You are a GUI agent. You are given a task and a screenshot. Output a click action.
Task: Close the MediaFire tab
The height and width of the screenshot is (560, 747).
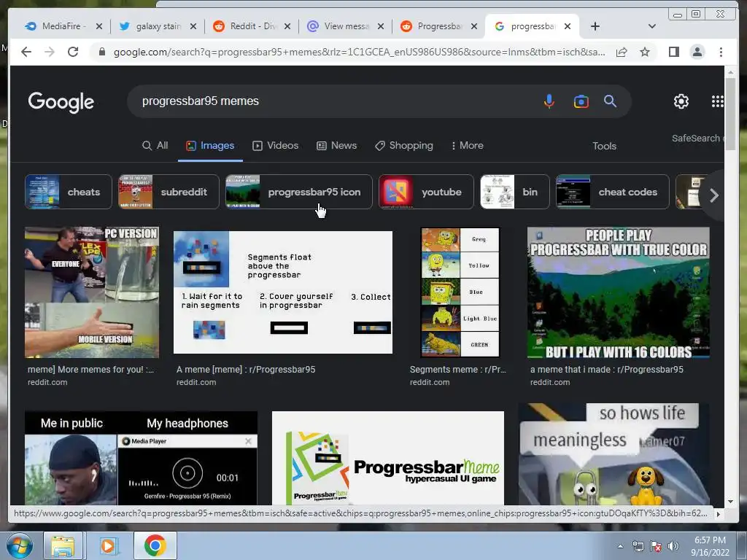point(98,26)
